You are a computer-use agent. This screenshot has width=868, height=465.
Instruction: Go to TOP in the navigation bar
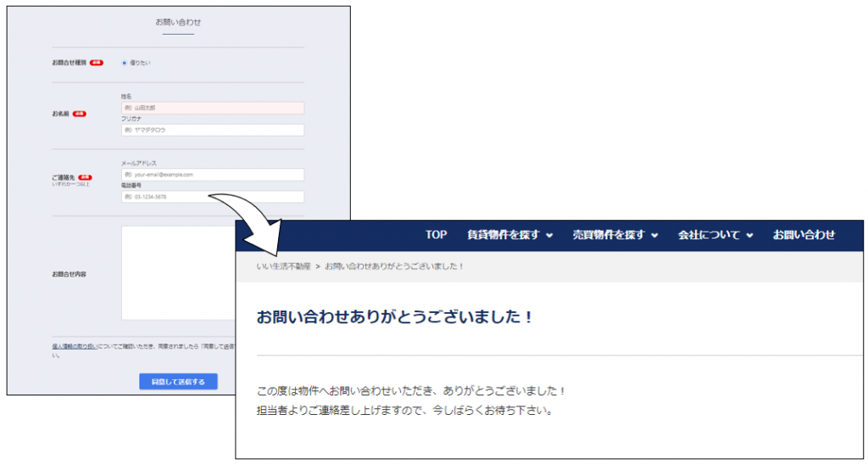pyautogui.click(x=436, y=235)
